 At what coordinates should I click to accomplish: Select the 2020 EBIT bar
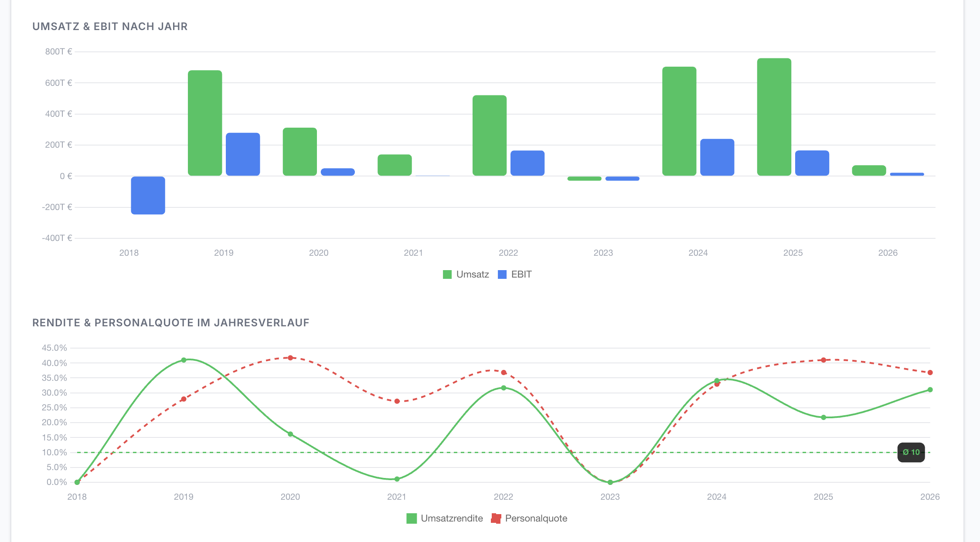[x=338, y=172]
